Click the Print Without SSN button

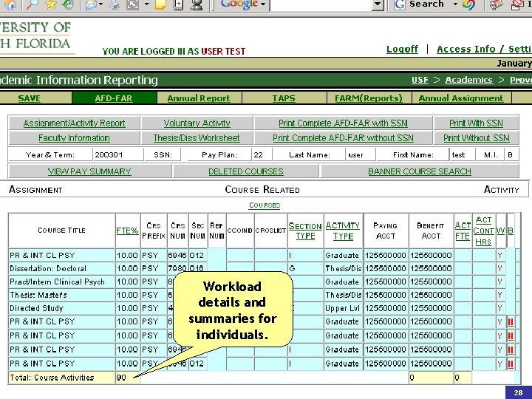[477, 138]
